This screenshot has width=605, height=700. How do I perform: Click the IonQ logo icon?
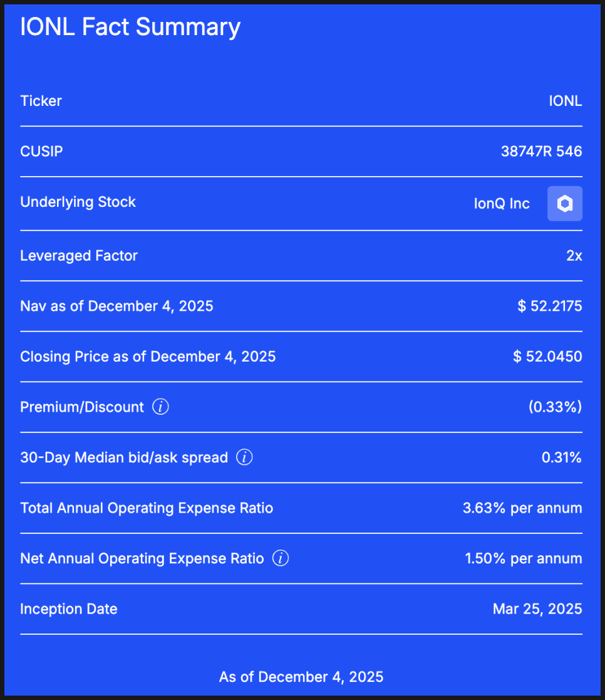click(x=564, y=204)
